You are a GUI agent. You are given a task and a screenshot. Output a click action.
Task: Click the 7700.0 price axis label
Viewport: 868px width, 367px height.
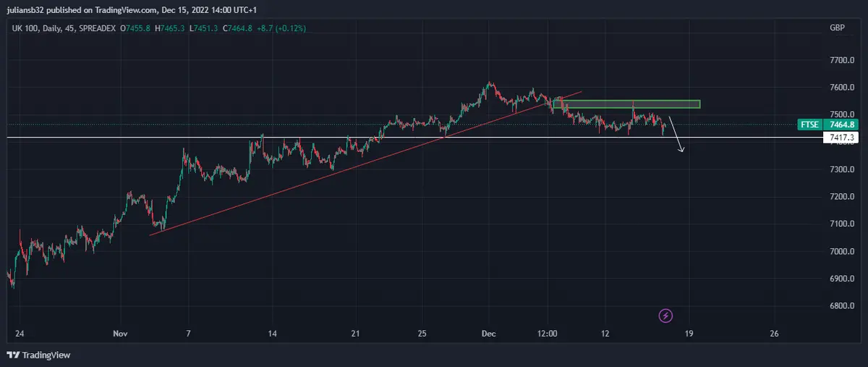(842, 60)
